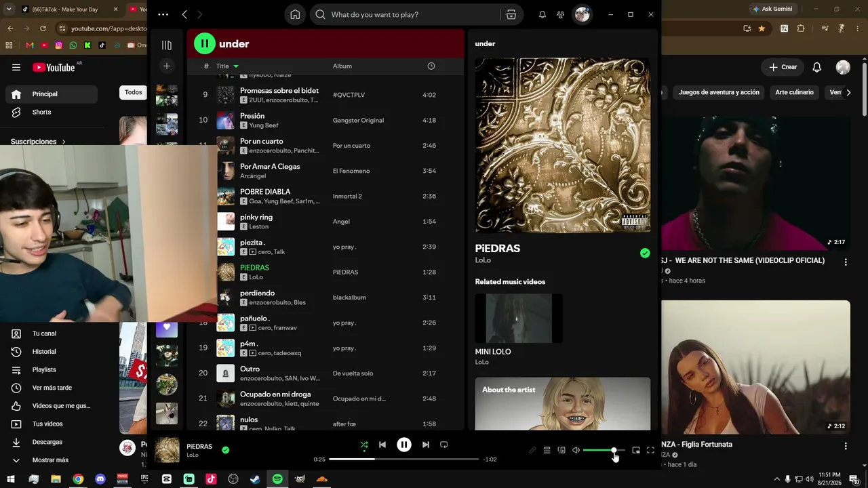Adjust the Spotify volume slider

point(604,450)
